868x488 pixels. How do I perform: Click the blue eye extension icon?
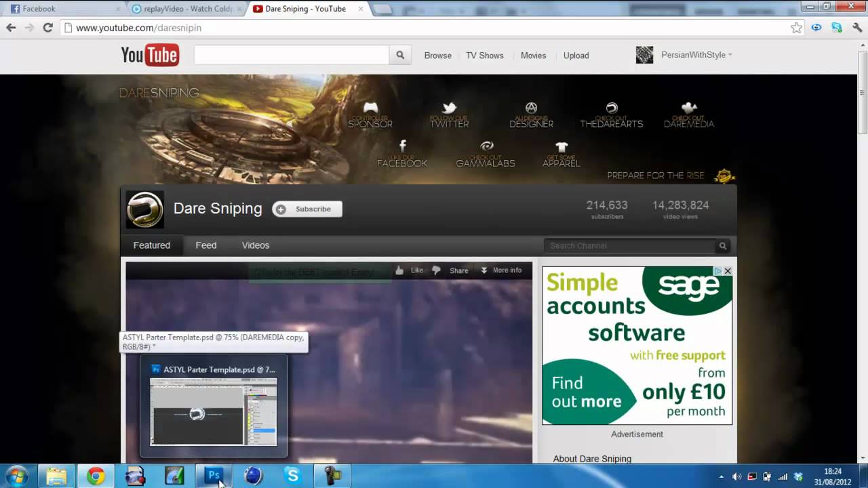(816, 28)
